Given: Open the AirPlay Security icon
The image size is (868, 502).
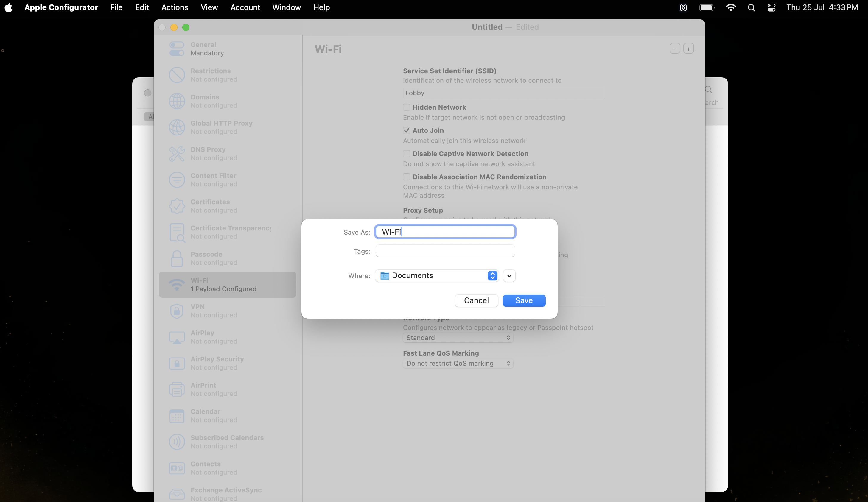Looking at the screenshot, I should pos(177,363).
